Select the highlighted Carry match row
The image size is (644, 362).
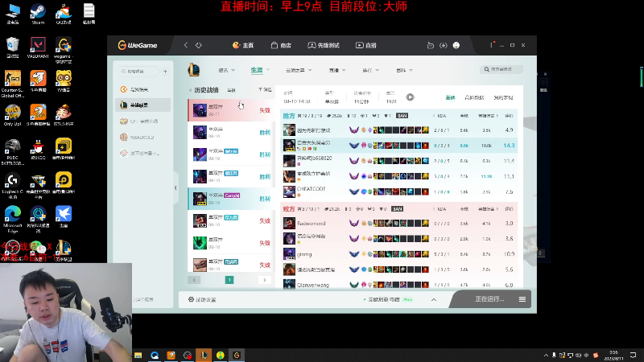coord(230,199)
